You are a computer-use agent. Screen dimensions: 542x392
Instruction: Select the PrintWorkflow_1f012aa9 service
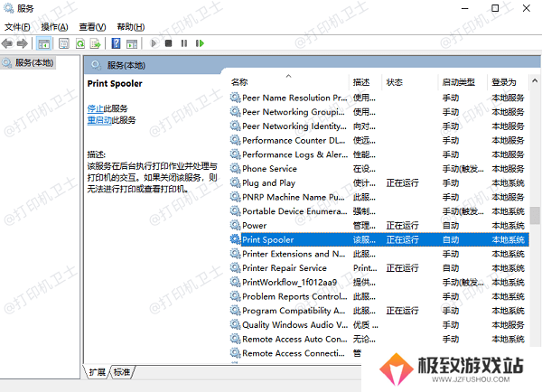coord(290,282)
